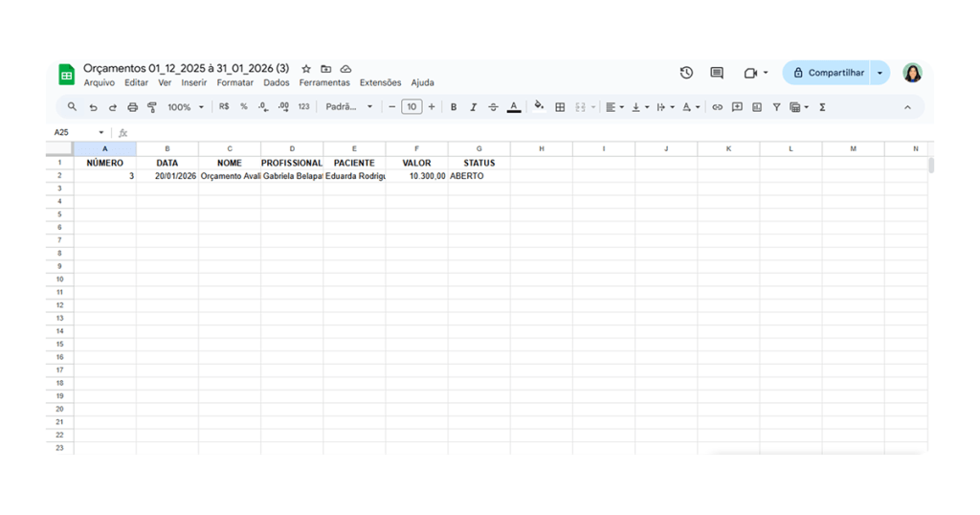This screenshot has width=980, height=515.
Task: Toggle bold formatting
Action: 454,107
